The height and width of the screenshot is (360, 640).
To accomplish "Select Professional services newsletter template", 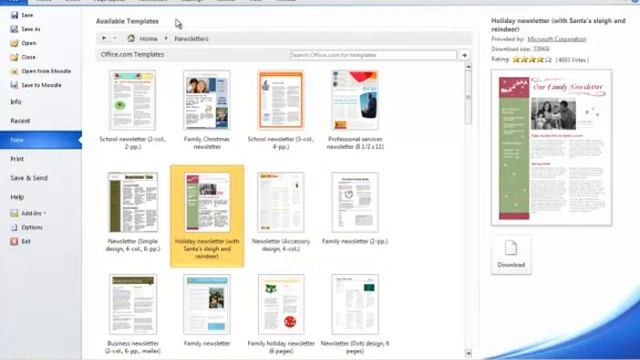I will [x=355, y=110].
